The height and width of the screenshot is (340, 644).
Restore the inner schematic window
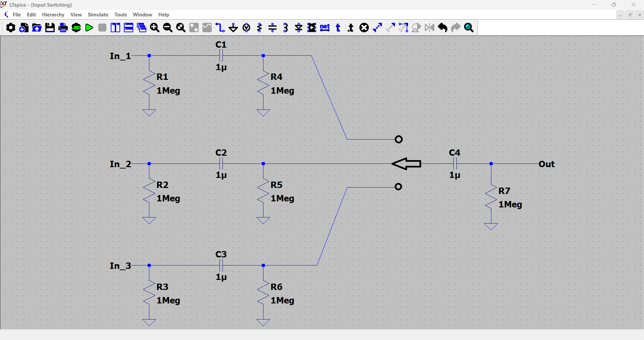pos(630,15)
